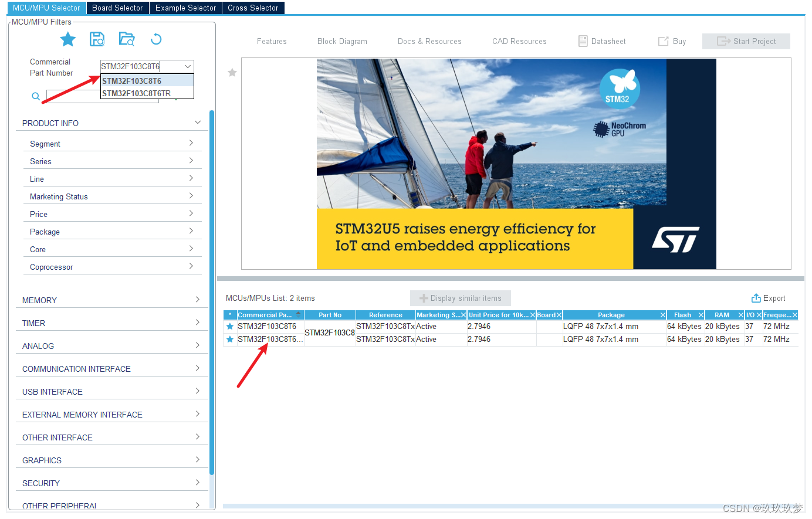
Task: Click the favorites star icon in filters
Action: point(68,39)
